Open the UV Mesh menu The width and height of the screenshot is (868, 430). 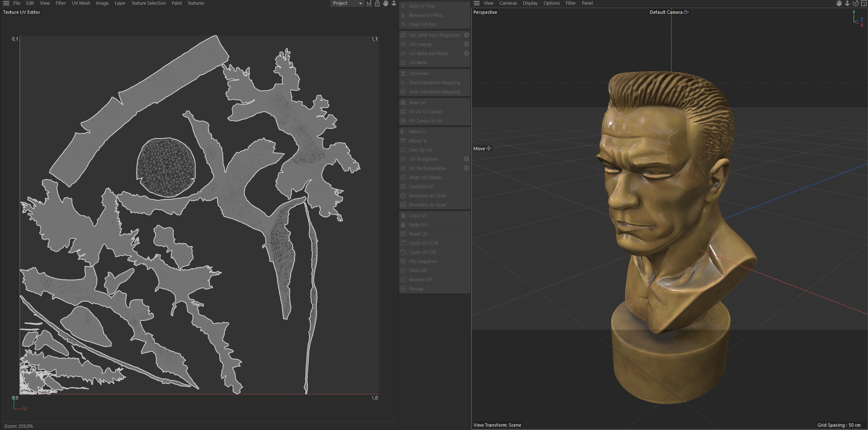(81, 3)
